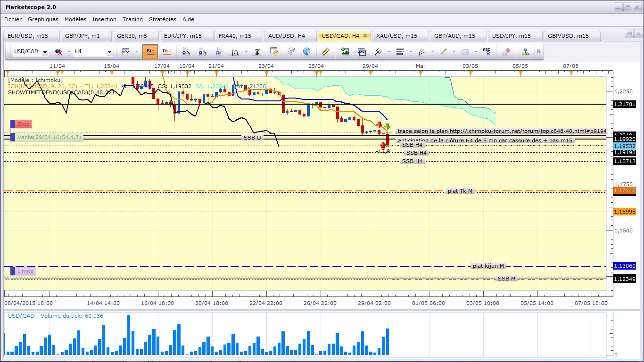Viewport: 644px width, 362px height.
Task: Click the 1,21781 black price tag
Action: pyautogui.click(x=625, y=104)
